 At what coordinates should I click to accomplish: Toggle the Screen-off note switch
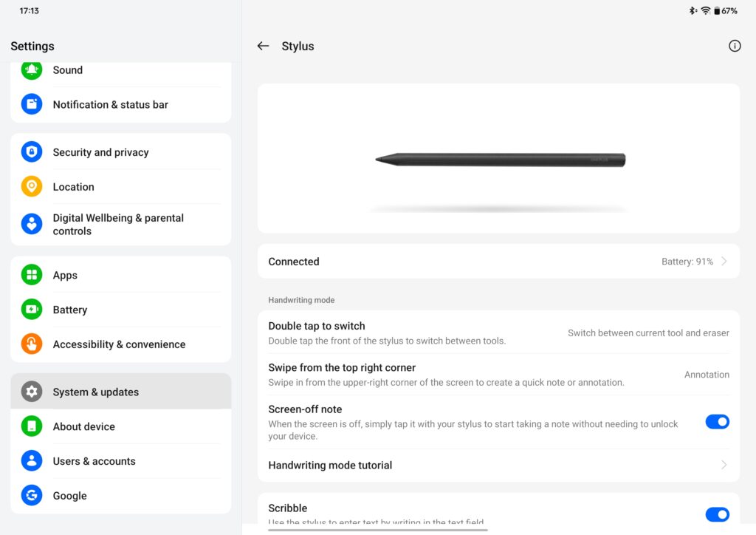pos(717,422)
